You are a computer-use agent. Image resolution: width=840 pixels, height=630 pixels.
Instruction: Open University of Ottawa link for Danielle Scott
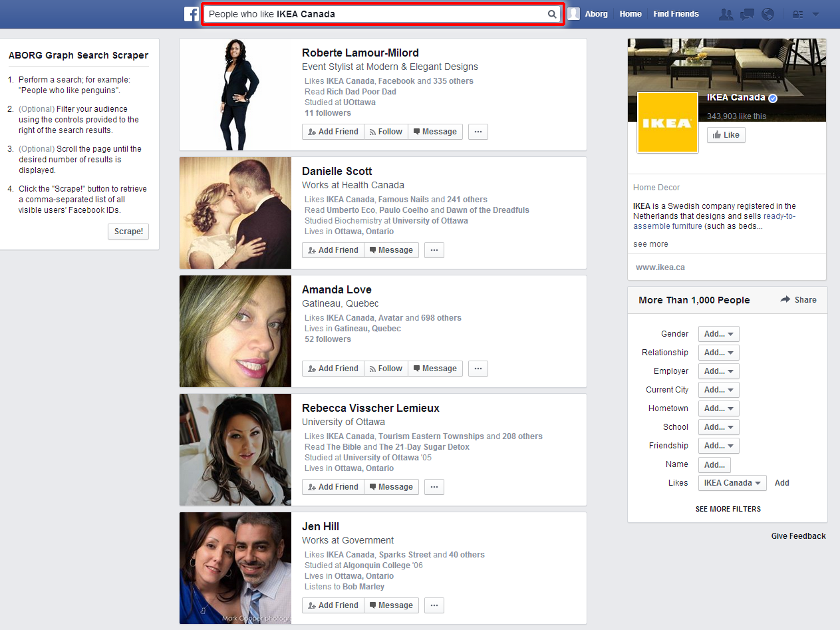tap(430, 221)
